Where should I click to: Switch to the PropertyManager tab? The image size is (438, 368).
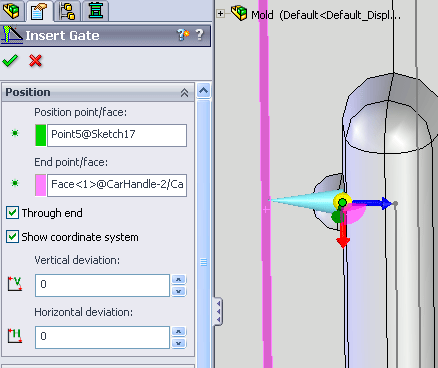(39, 11)
